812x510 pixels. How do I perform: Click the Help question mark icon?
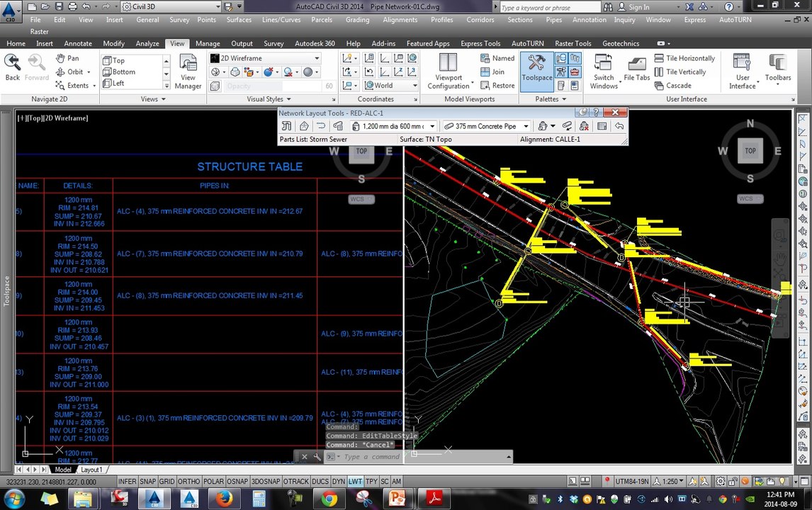point(728,7)
